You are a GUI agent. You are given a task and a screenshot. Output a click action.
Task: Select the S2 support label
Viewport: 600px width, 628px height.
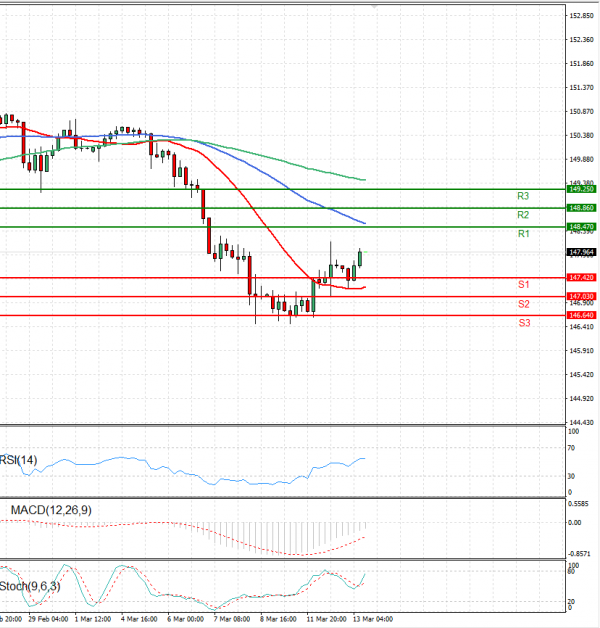coord(523,304)
